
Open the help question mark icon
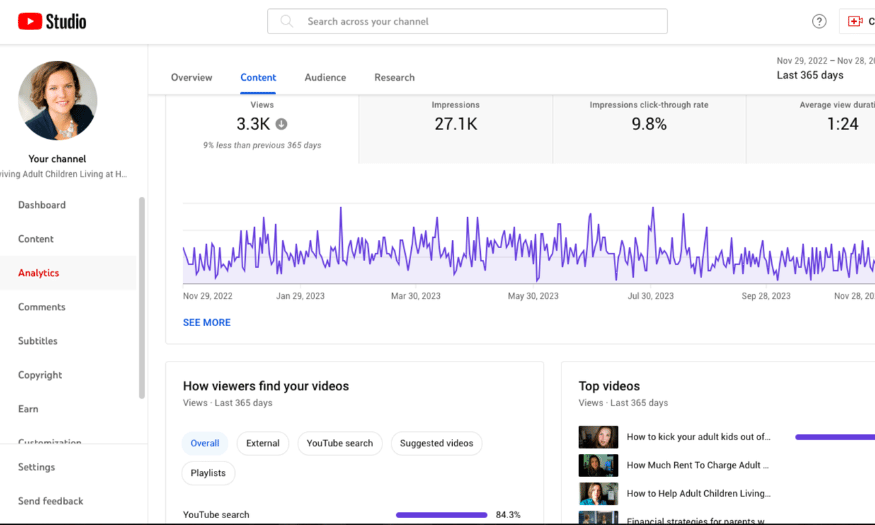(819, 21)
